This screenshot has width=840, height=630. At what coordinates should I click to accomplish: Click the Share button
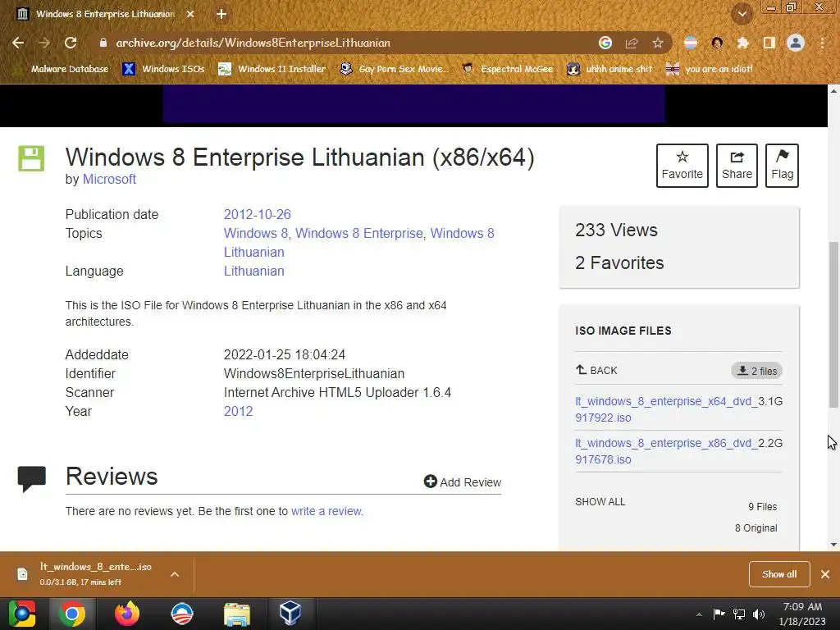(x=737, y=166)
